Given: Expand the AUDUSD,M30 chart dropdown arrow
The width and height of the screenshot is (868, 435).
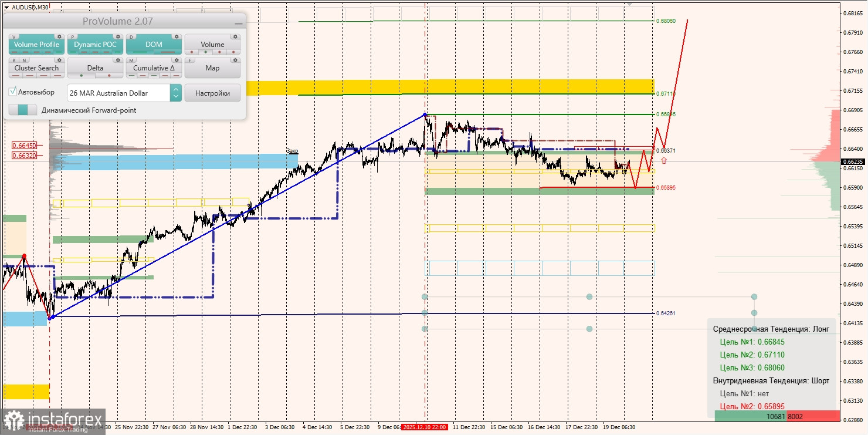Looking at the screenshot, I should (x=6, y=6).
